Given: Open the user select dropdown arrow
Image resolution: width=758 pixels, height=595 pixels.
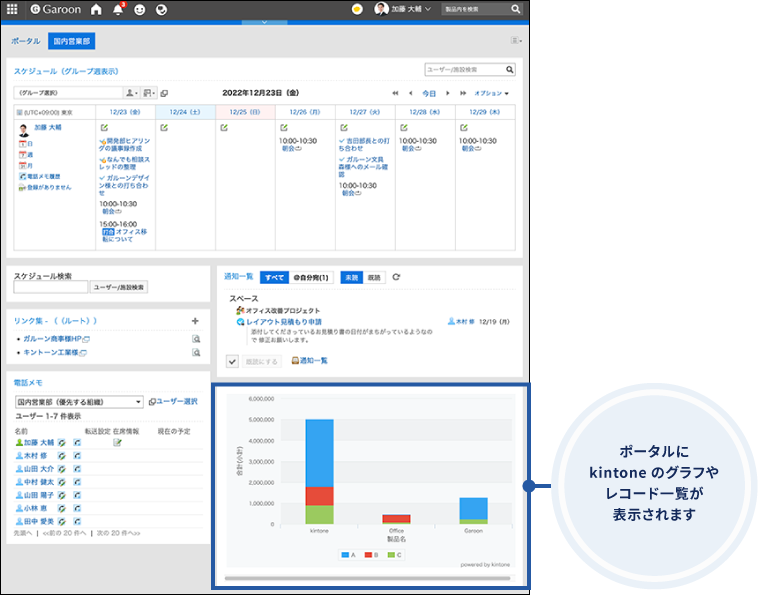Looking at the screenshot, I should click(132, 93).
